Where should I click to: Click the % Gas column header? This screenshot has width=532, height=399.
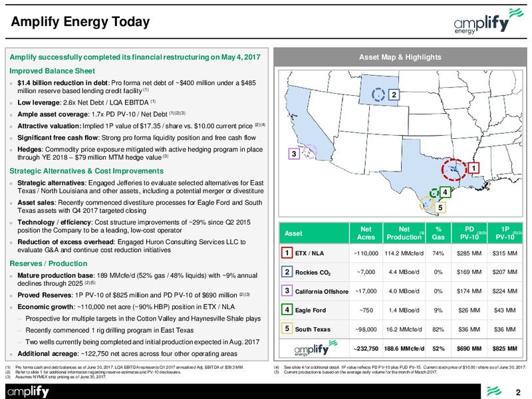(438, 233)
